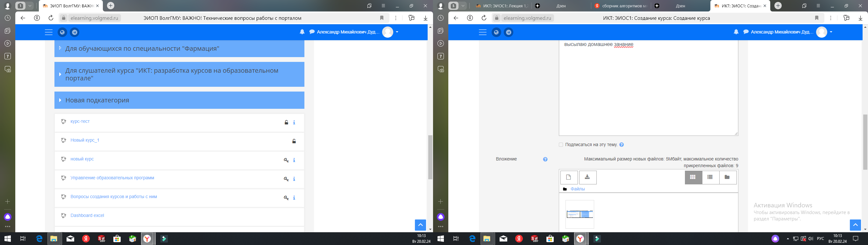Open the network icon in system tray
Image resolution: width=868 pixels, height=245 pixels.
795,239
